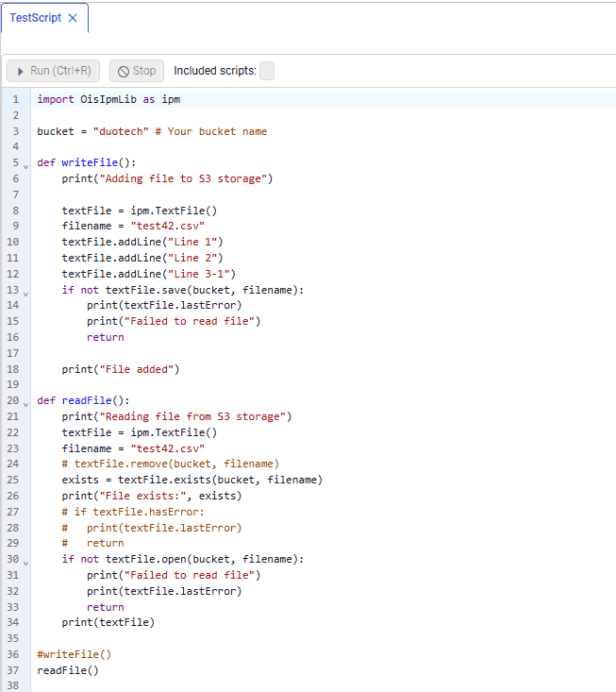The width and height of the screenshot is (616, 692).
Task: Collapse the if block on line 30
Action: (x=25, y=563)
